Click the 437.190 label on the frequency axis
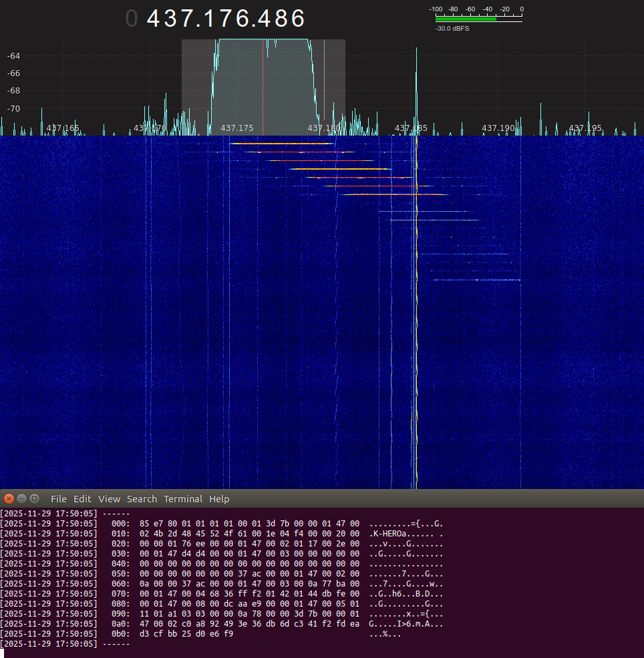 (x=498, y=128)
